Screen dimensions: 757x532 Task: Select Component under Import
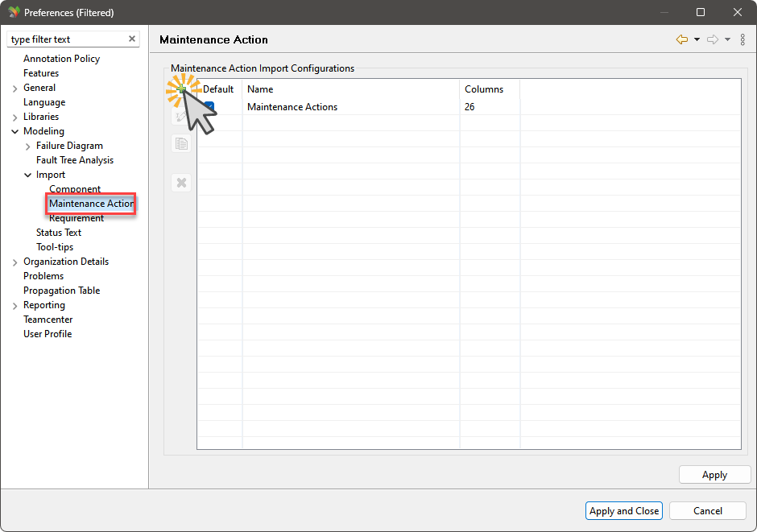pyautogui.click(x=75, y=188)
